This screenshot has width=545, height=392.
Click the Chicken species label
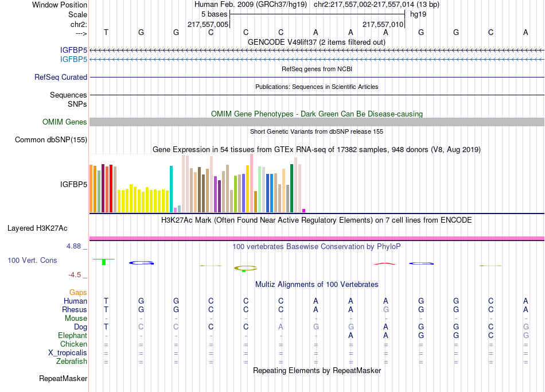click(x=73, y=344)
